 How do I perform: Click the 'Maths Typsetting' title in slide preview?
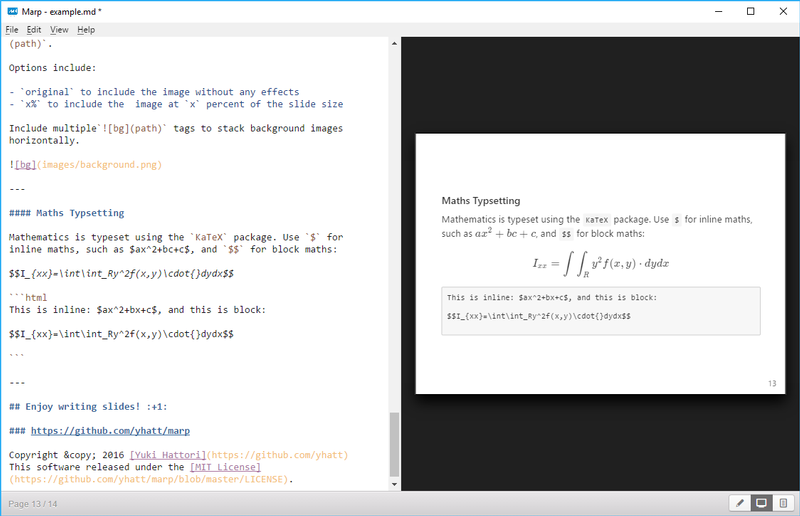(x=481, y=201)
